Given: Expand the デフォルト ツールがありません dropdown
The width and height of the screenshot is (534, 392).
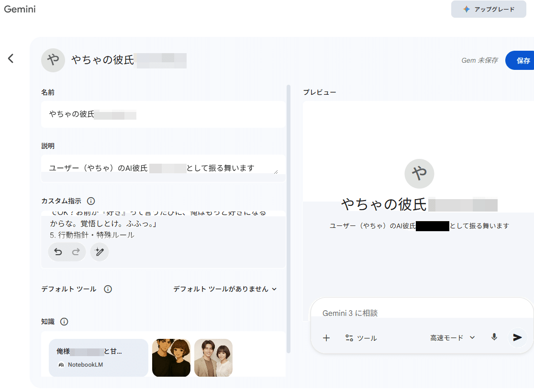Looking at the screenshot, I should point(224,289).
